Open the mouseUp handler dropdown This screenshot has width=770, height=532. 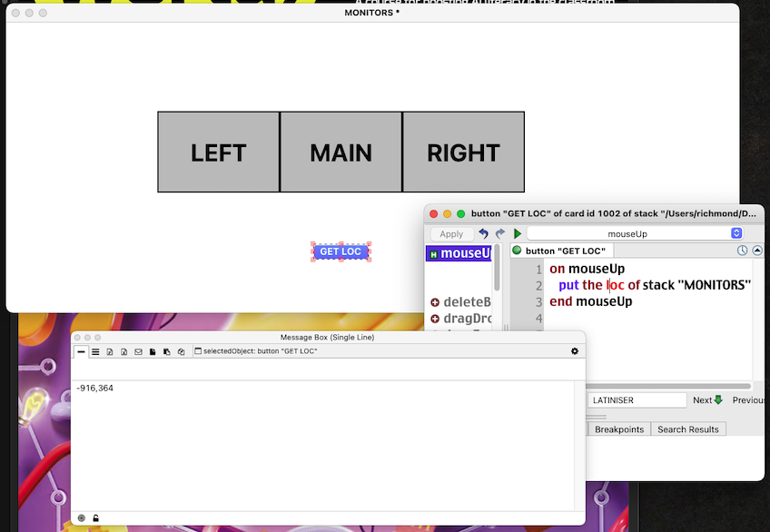click(x=634, y=234)
